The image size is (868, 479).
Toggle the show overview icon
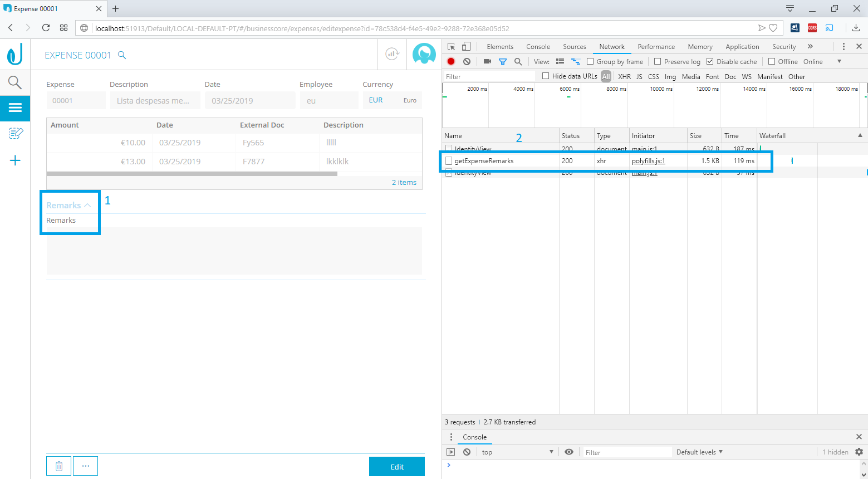(576, 61)
